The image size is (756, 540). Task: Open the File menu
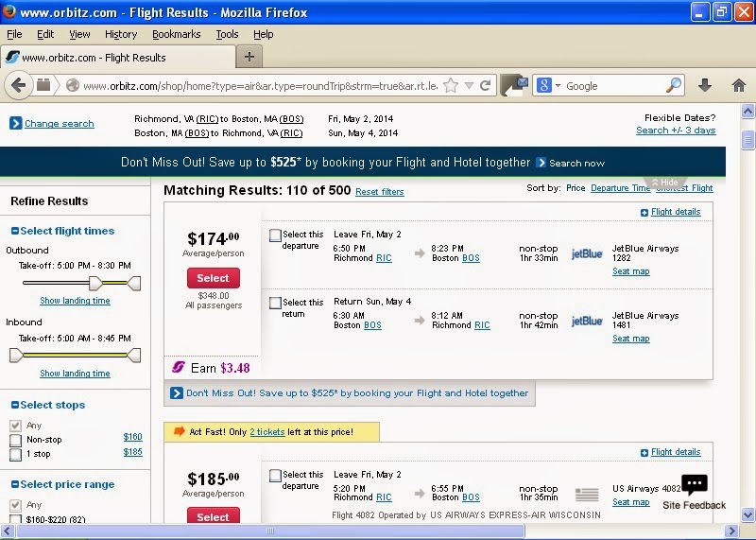coord(14,34)
